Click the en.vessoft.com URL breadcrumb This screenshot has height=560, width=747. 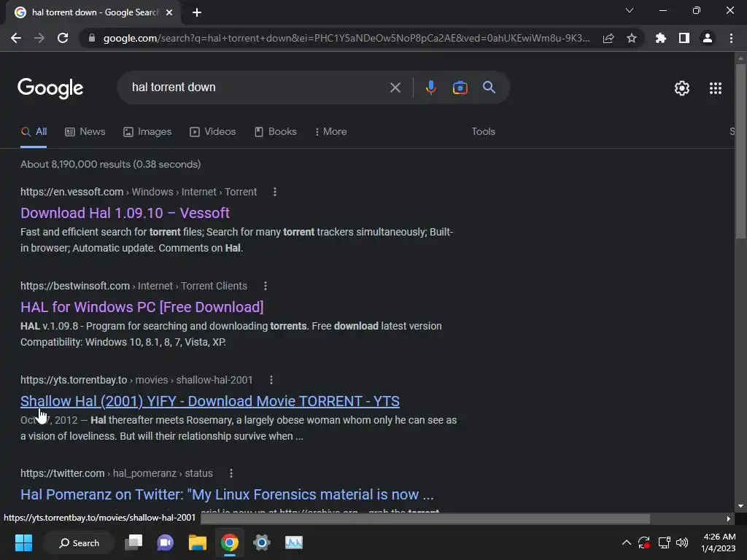click(x=139, y=192)
